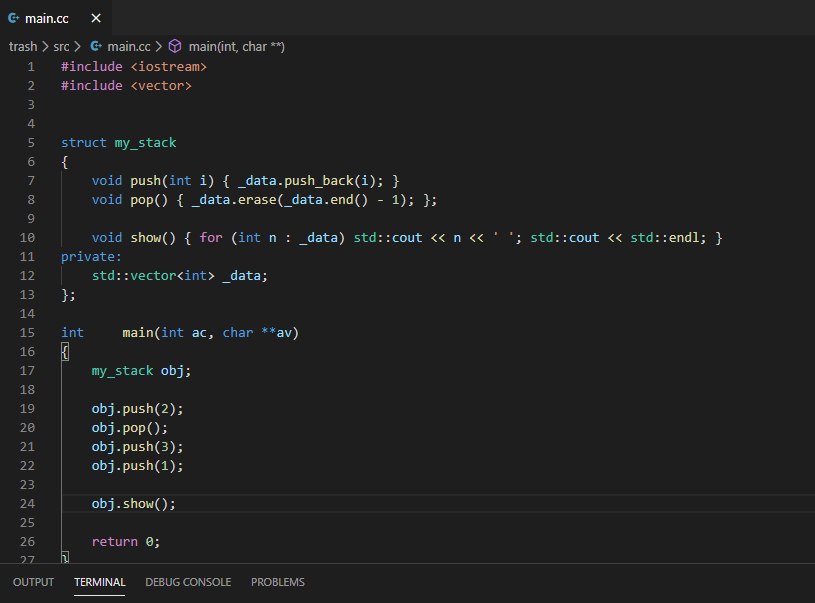Click on "main(int ac, char **av)" signature

tap(211, 333)
